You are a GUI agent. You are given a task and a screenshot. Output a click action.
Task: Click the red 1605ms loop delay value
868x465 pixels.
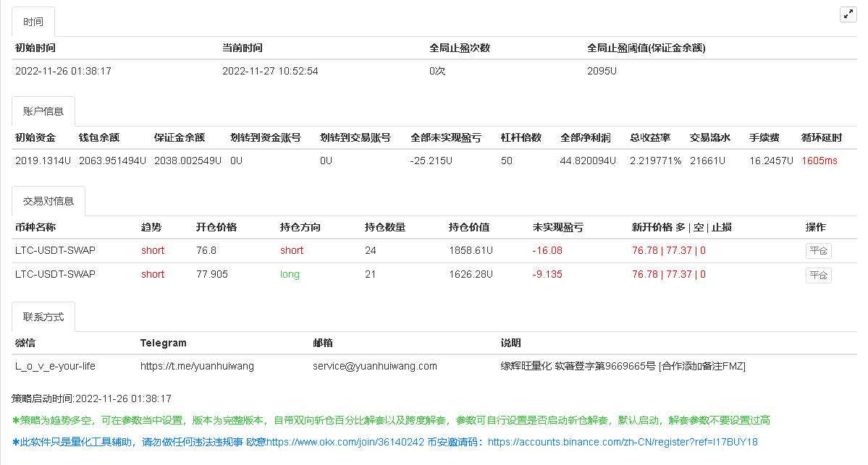pyautogui.click(x=819, y=161)
